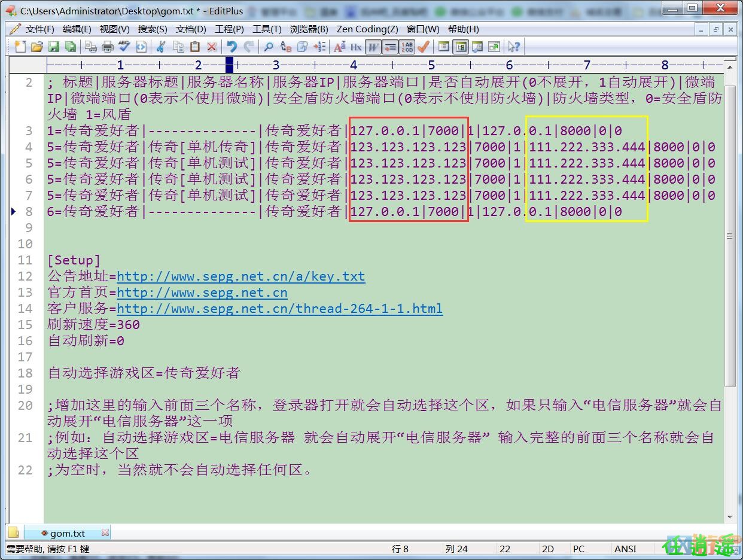Screen dimensions: 743x560
Task: Switch to Hex viewer (Hx icon)
Action: click(357, 47)
